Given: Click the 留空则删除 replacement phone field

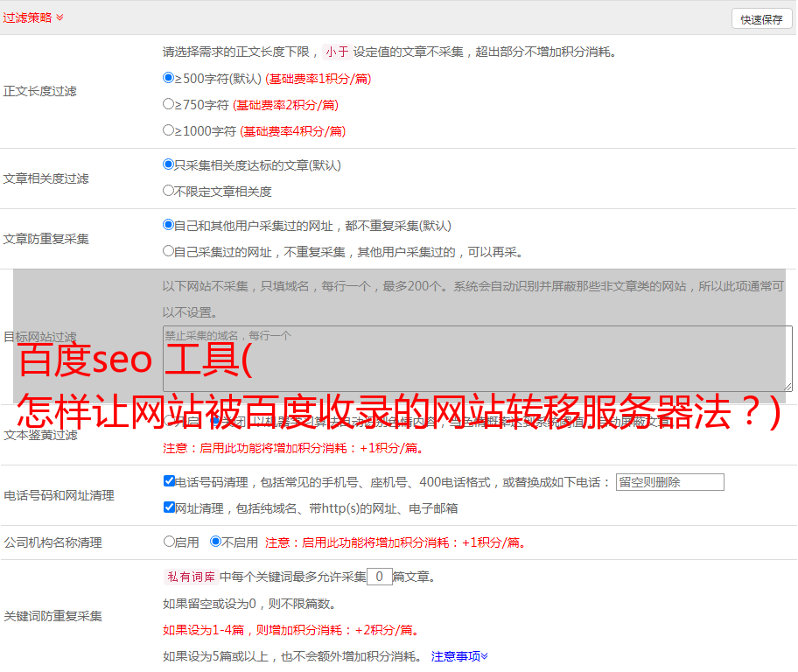Looking at the screenshot, I should [669, 482].
